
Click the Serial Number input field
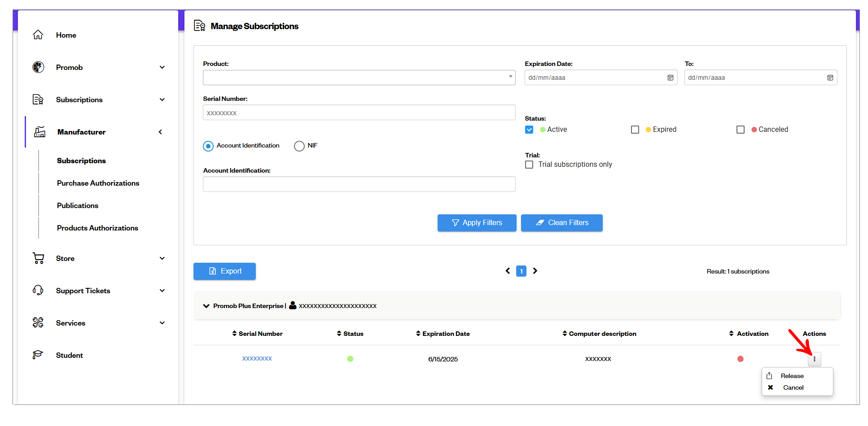(359, 113)
